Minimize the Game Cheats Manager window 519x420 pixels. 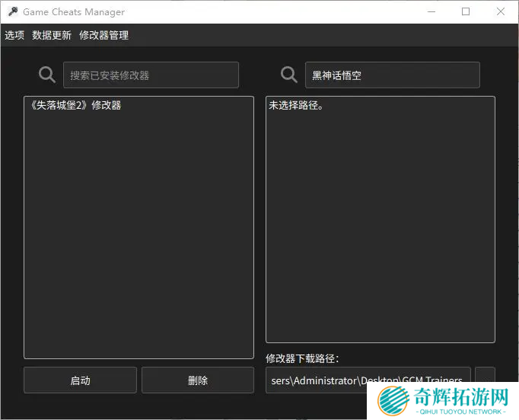click(431, 12)
